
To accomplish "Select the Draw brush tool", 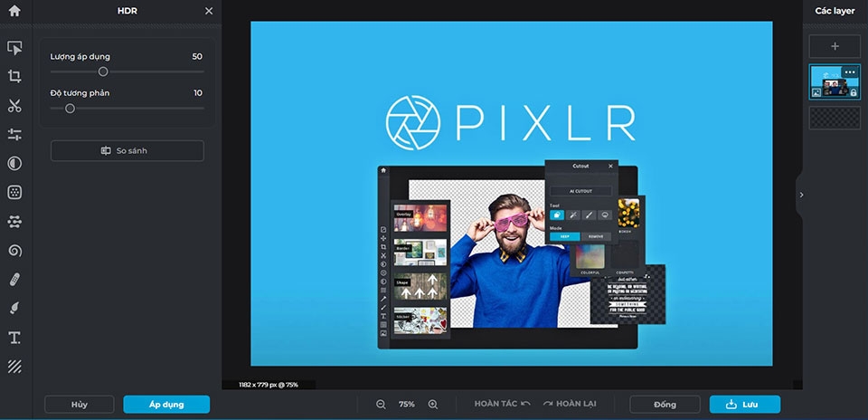I will pos(14,309).
